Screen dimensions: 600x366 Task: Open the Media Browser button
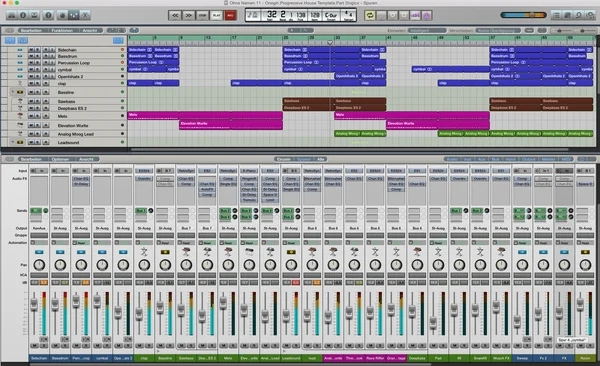590,15
